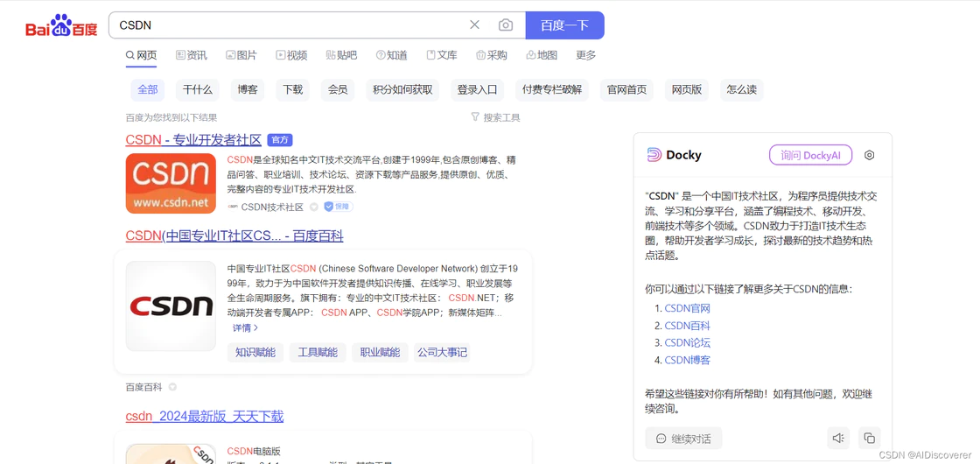Open the CSDN博客 link in Docky

(x=688, y=360)
